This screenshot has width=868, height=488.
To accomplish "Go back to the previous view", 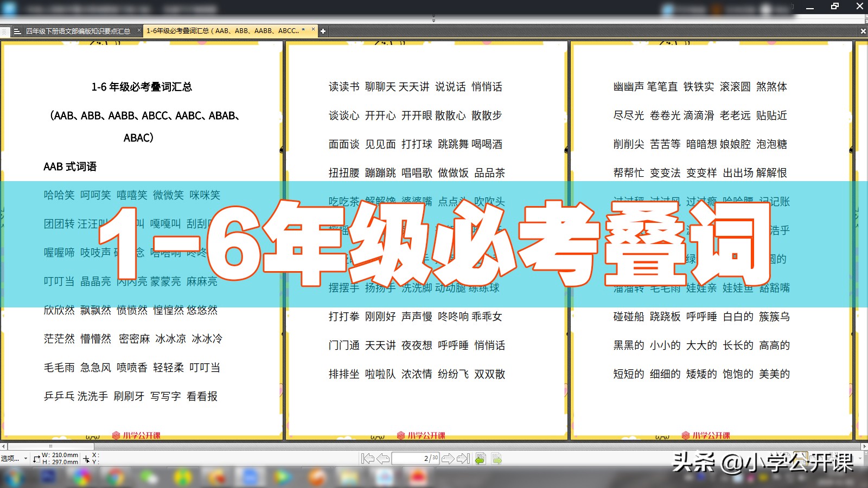I will 480,459.
